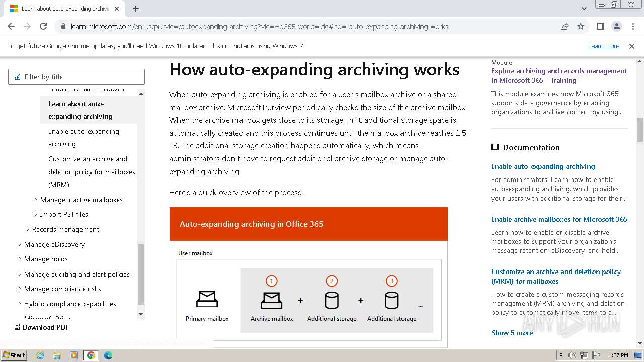
Task: Open 'Customize an archive and deletion policy' sidebar item
Action: pyautogui.click(x=92, y=172)
